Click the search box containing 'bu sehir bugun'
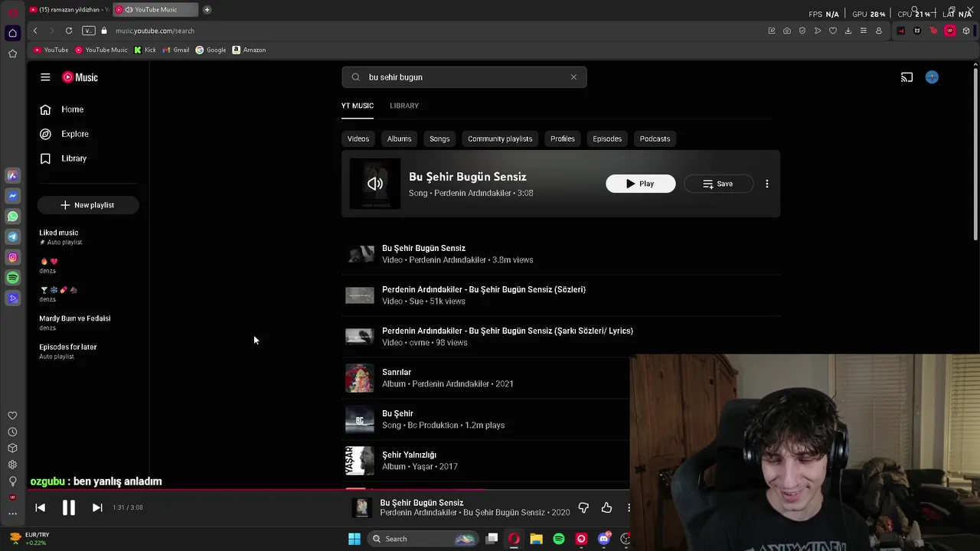Viewport: 980px width, 551px height. coord(464,77)
